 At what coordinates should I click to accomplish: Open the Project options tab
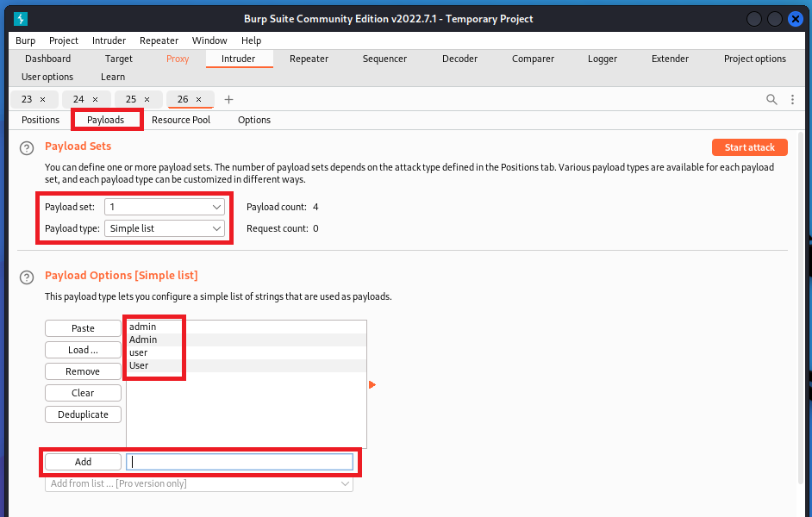(x=755, y=59)
